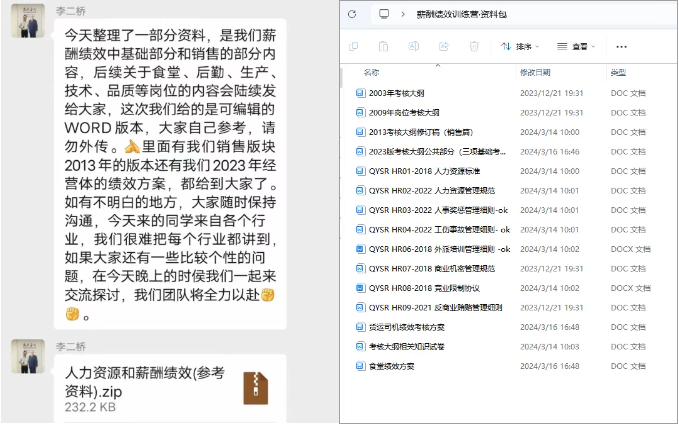Viewport: 679px width, 425px height.
Task: Open 人力资源和薪酬绩效(参考资料).zip attachment
Action: 145,380
